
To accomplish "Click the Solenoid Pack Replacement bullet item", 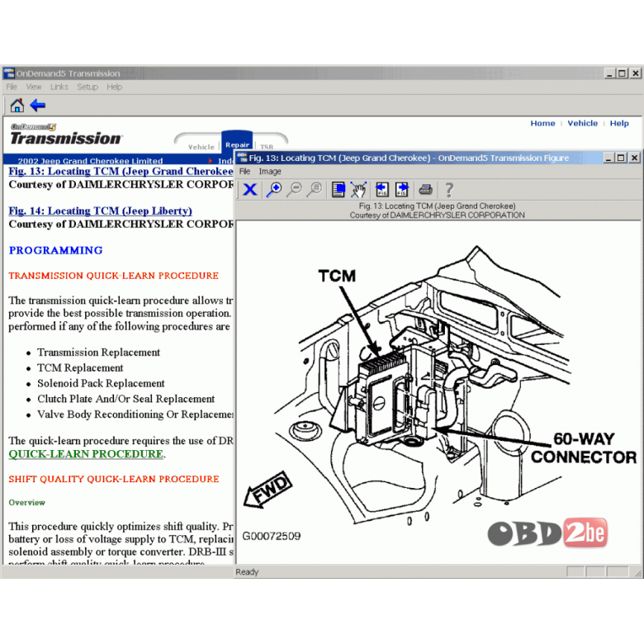I will [x=101, y=383].
